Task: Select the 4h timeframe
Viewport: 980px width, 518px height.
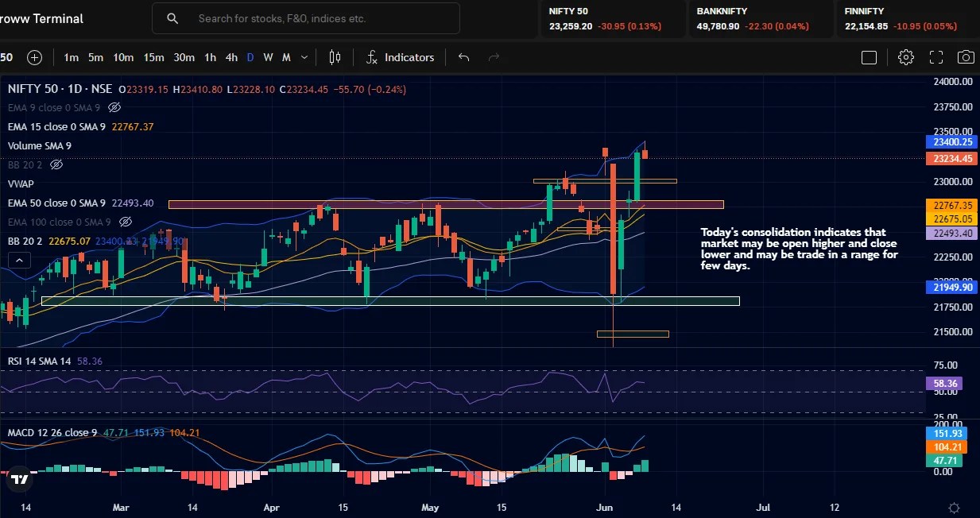Action: pyautogui.click(x=231, y=57)
